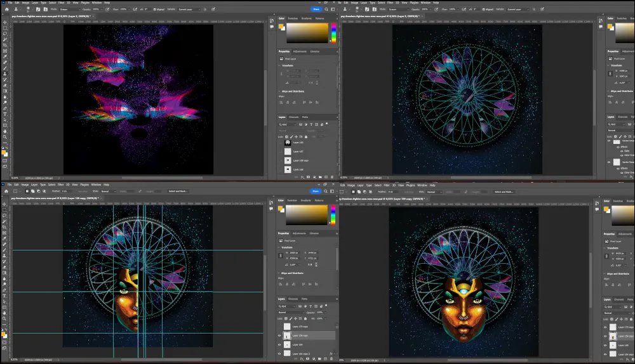Toggle visibility of Layer 164 copy 2, bottom-left
Viewport: 635px width, 364px height.
(279, 353)
